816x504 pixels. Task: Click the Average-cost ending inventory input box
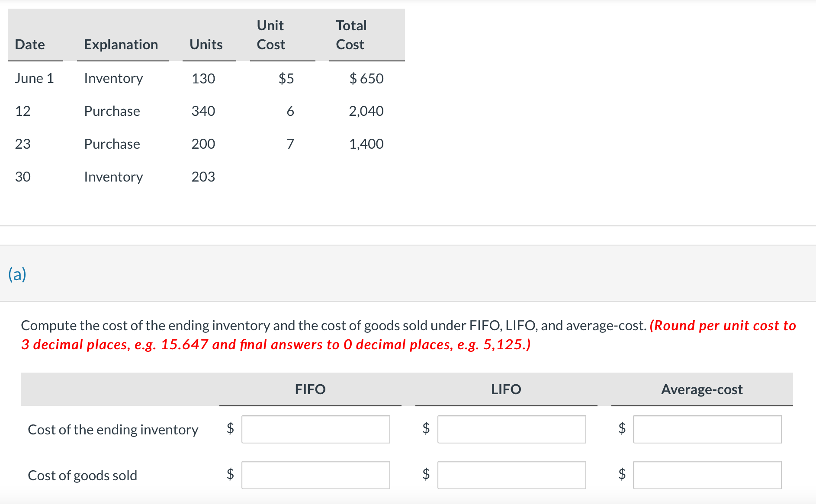[707, 429]
